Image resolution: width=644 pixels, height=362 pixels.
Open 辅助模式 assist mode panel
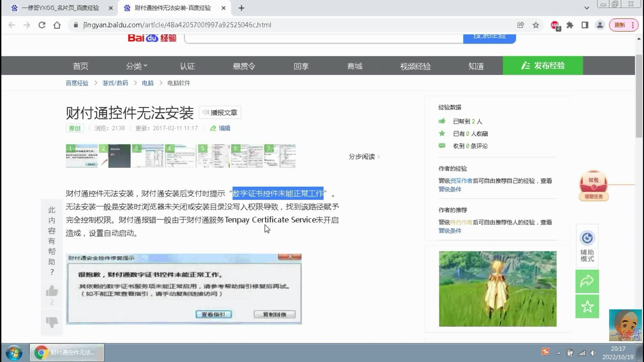[x=587, y=246]
